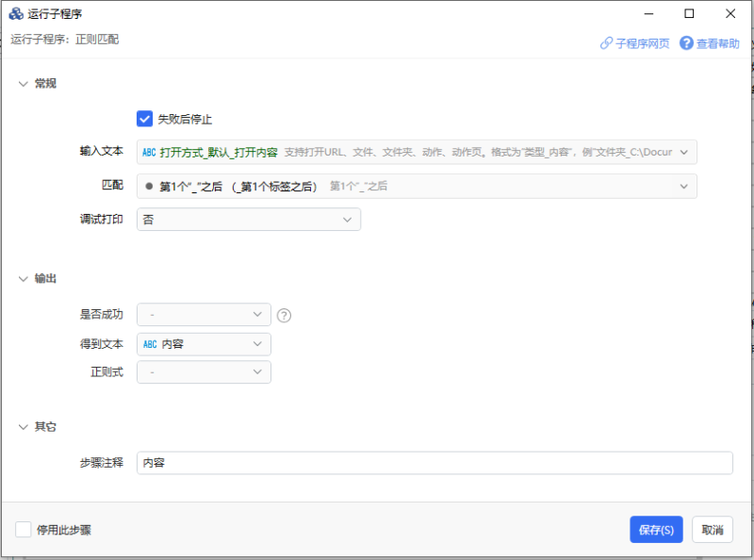The height and width of the screenshot is (560, 754).
Task: Click the 取消 button
Action: (x=713, y=530)
